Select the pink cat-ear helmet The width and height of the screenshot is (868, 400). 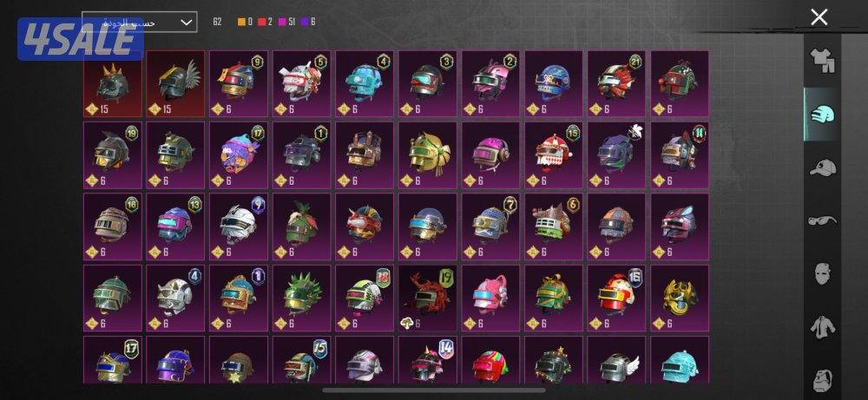click(490, 298)
